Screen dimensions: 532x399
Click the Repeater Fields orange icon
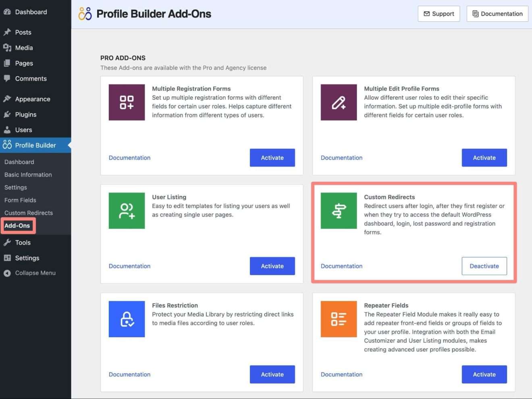point(339,319)
